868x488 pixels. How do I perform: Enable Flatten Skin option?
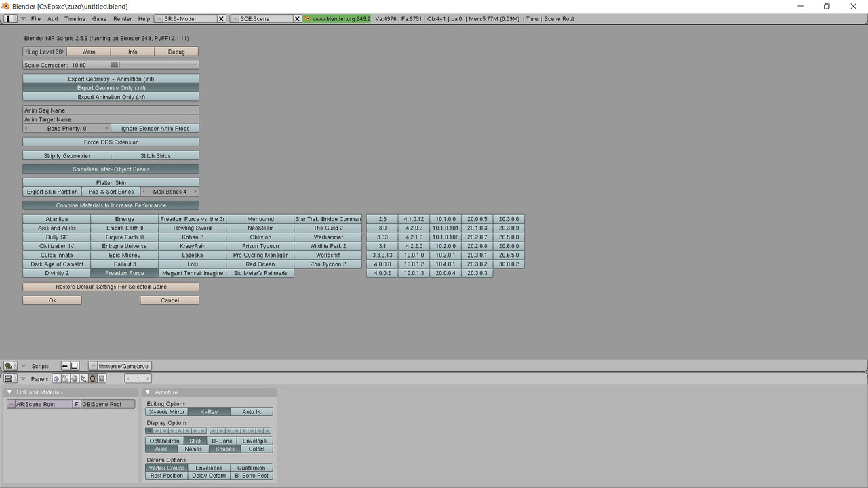click(x=111, y=183)
